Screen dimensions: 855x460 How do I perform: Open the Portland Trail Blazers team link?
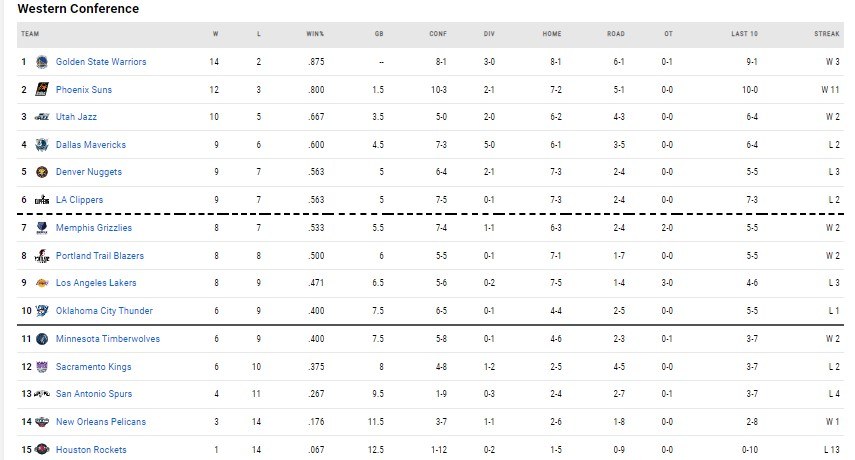pyautogui.click(x=99, y=256)
